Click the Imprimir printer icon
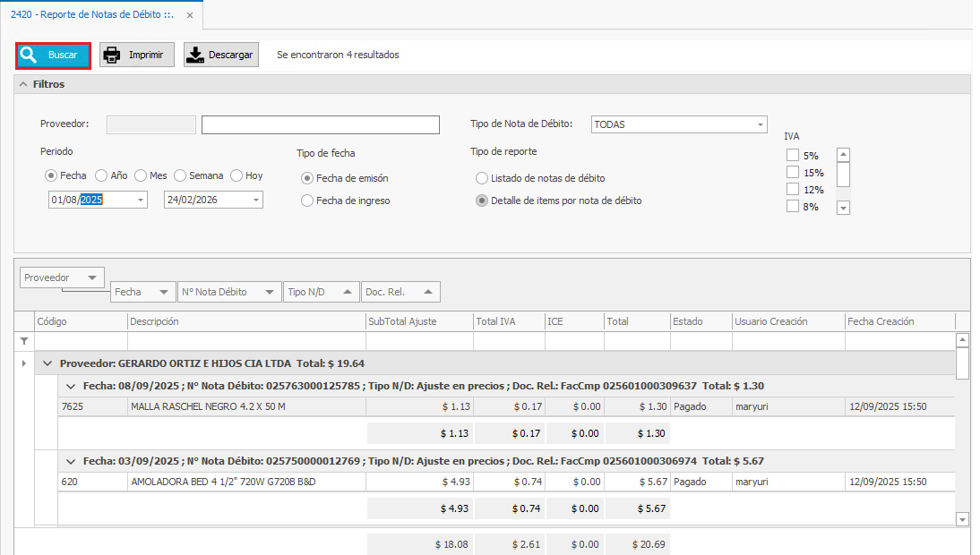This screenshot has width=980, height=555. tap(112, 55)
